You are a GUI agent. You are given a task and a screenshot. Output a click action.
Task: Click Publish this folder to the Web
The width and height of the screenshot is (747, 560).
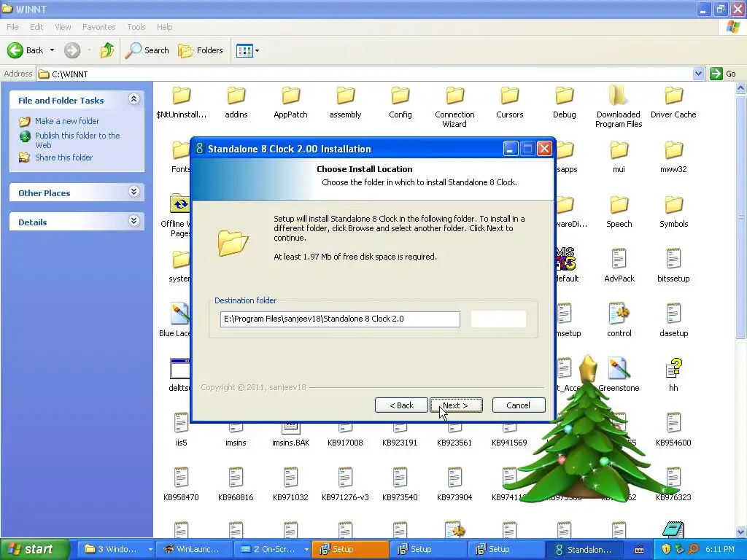point(77,140)
